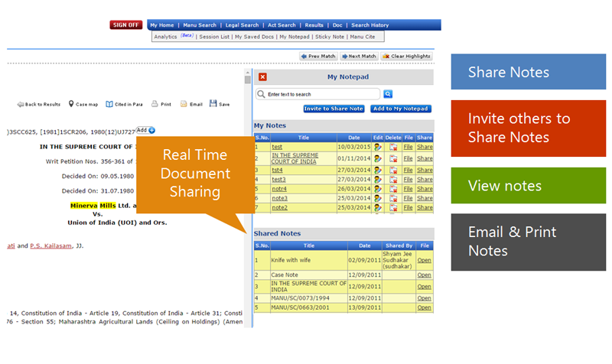Close the My Notepad panel
The height and width of the screenshot is (364, 612).
pos(262,77)
